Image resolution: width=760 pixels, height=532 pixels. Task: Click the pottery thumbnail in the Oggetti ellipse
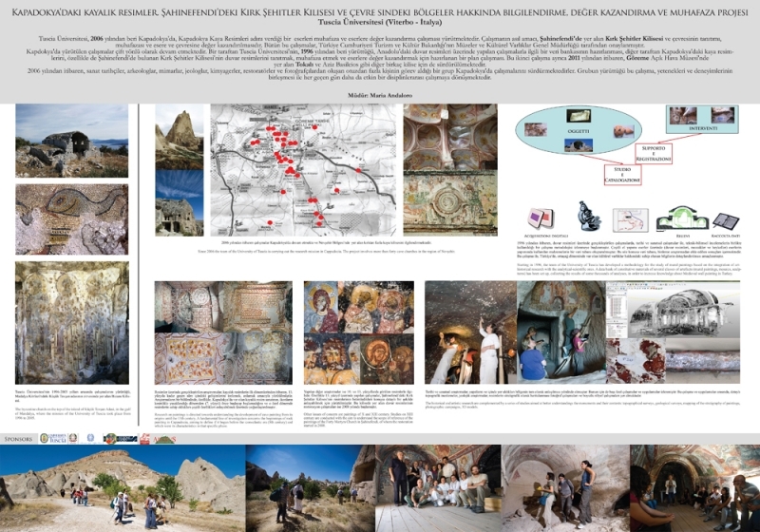[x=624, y=131]
